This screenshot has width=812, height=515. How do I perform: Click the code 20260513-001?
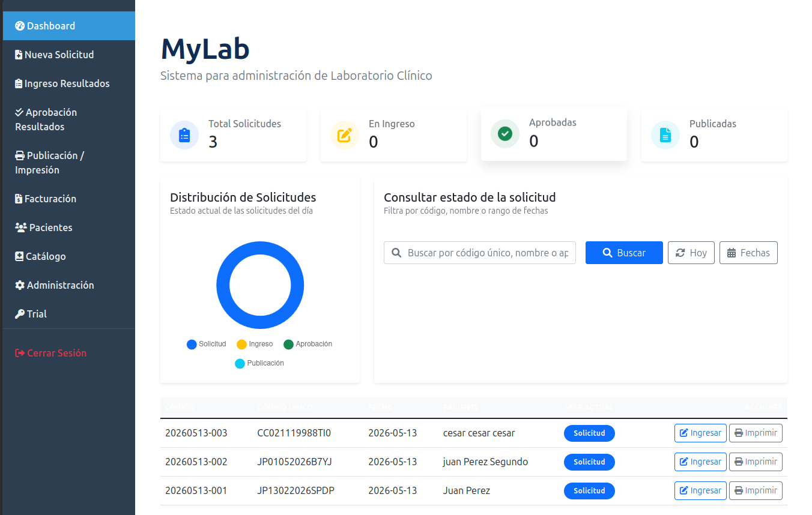point(196,490)
